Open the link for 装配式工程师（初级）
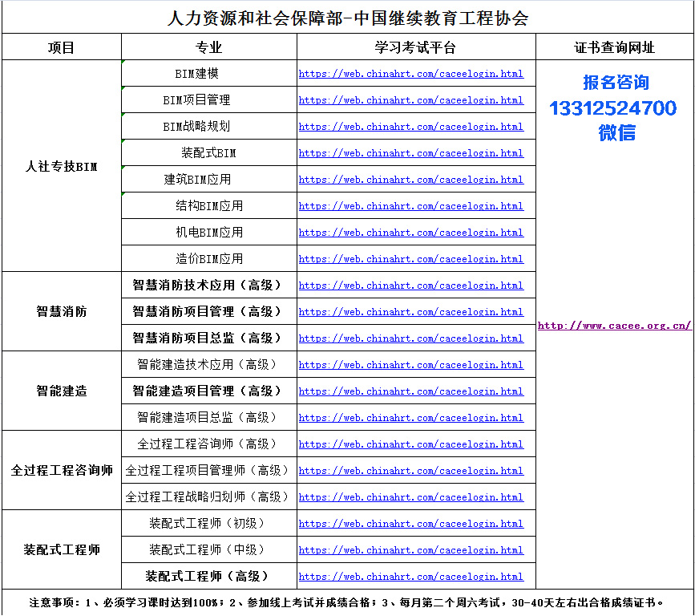The image size is (695, 616). click(x=411, y=524)
